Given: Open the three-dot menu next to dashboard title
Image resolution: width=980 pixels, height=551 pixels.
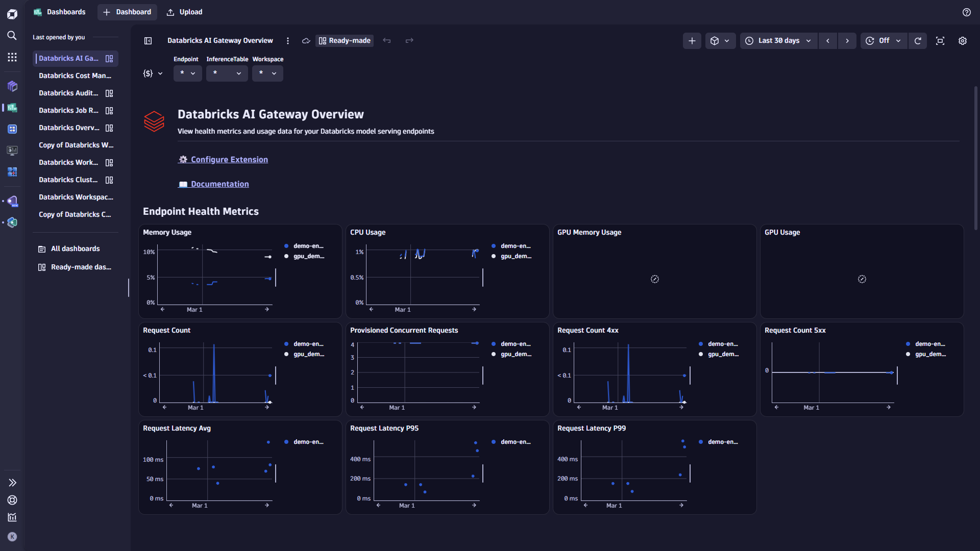Looking at the screenshot, I should click(x=287, y=41).
